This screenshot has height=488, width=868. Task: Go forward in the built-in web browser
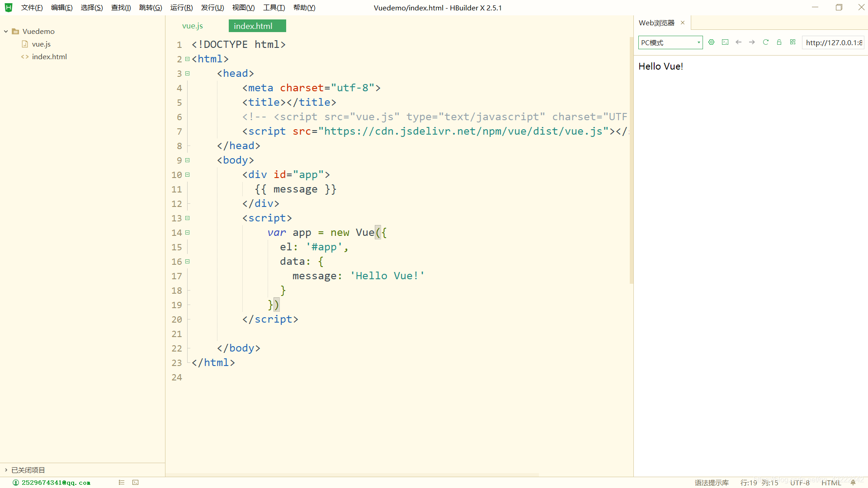tap(752, 42)
